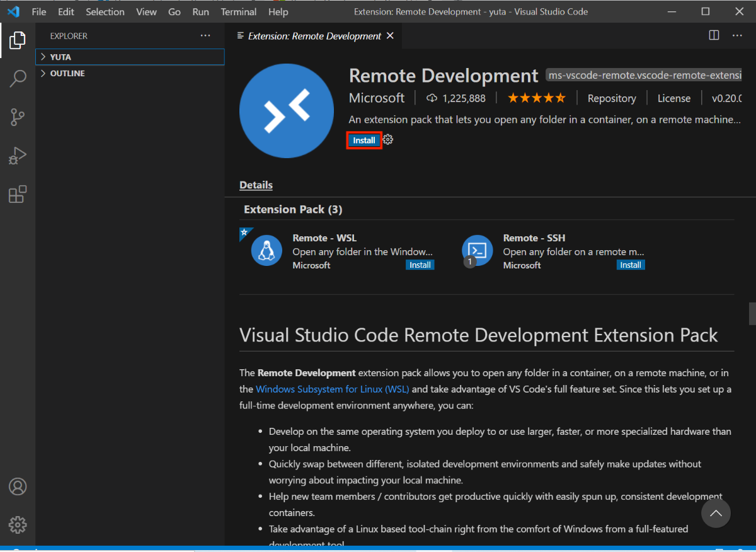
Task: Open the Help menu
Action: [278, 11]
